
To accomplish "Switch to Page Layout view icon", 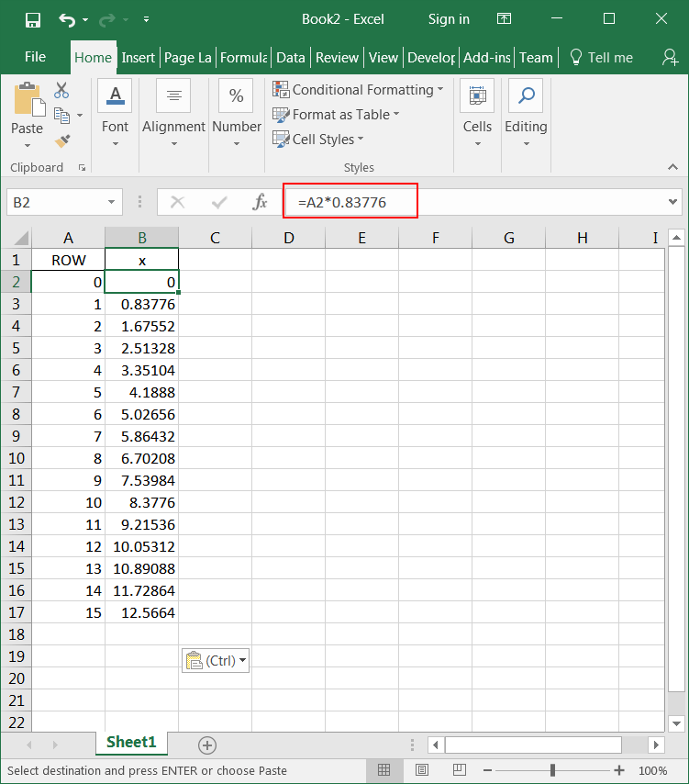I will tap(422, 770).
